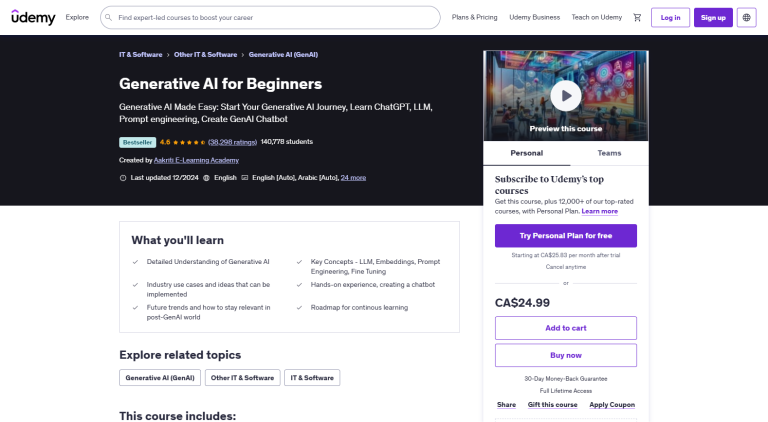Click the Generative AI for Beginners title

click(220, 84)
